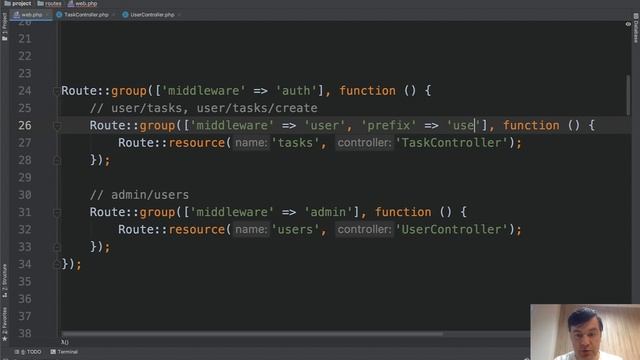
Task: Close the web.php editor tab
Action: pyautogui.click(x=47, y=15)
